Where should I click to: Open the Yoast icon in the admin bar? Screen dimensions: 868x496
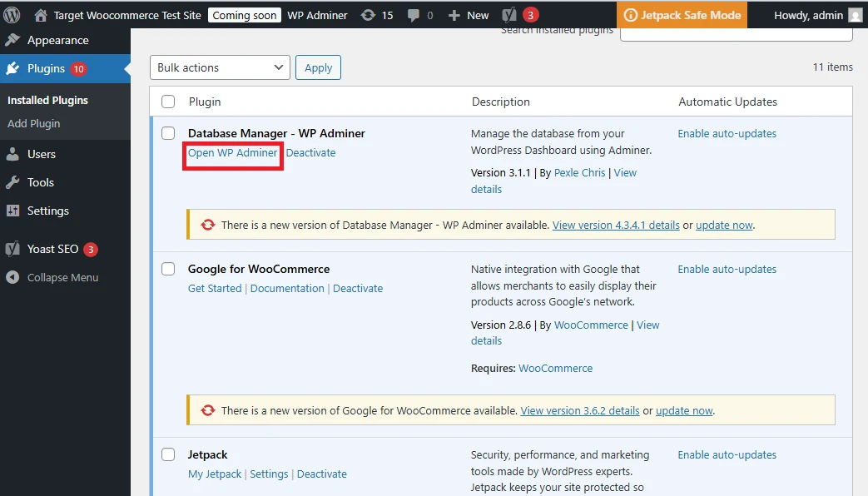[x=508, y=15]
